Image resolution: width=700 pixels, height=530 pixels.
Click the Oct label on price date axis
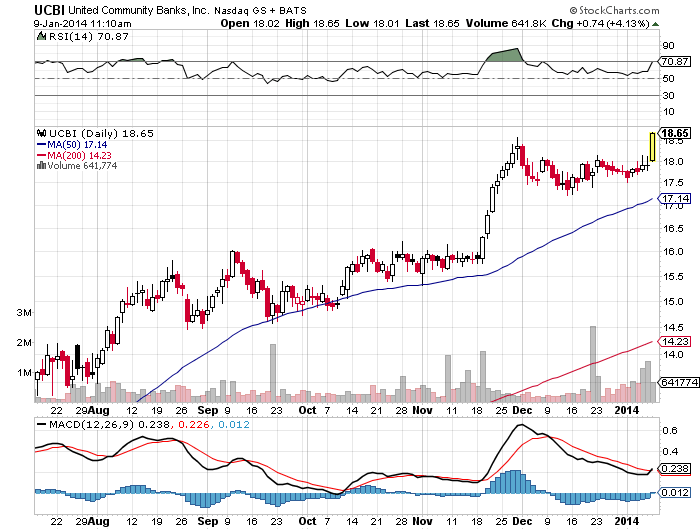pos(307,410)
